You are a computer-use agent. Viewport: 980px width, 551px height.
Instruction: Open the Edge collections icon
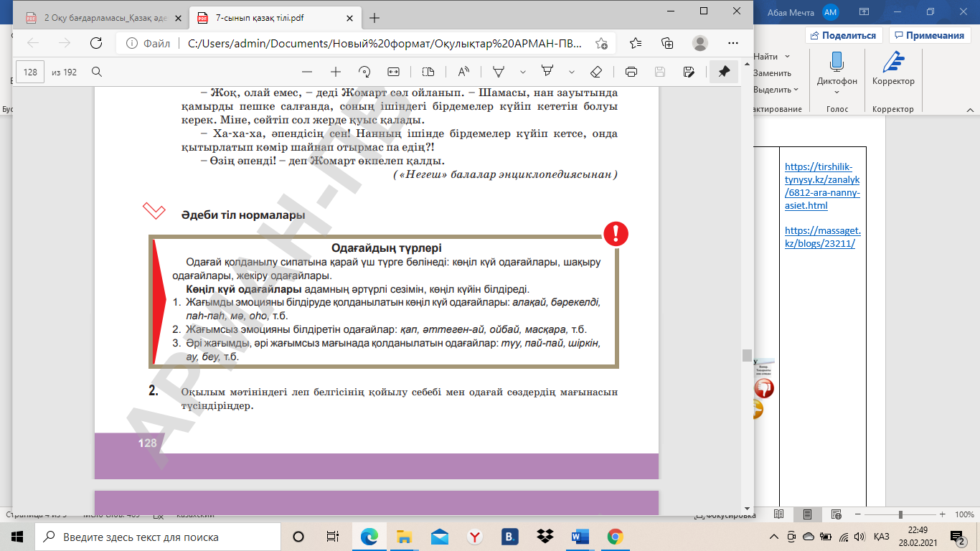[667, 43]
